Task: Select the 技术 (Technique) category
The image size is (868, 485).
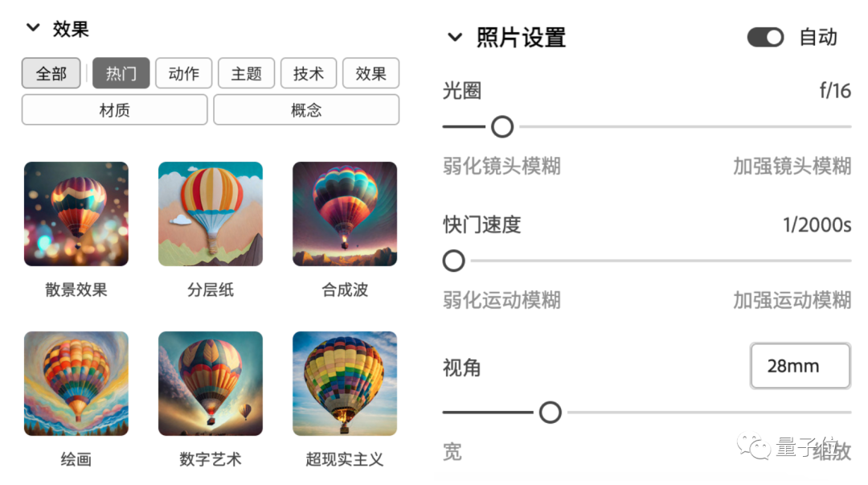Action: pos(309,73)
